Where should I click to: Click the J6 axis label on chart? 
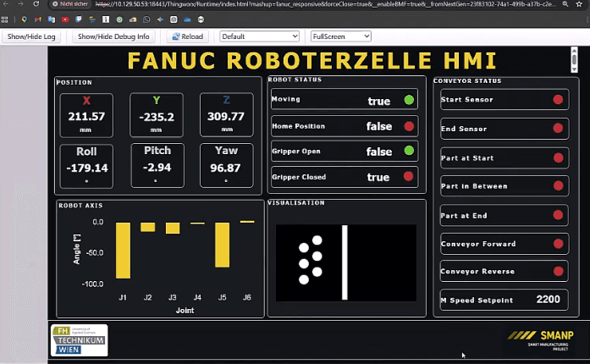pos(247,297)
